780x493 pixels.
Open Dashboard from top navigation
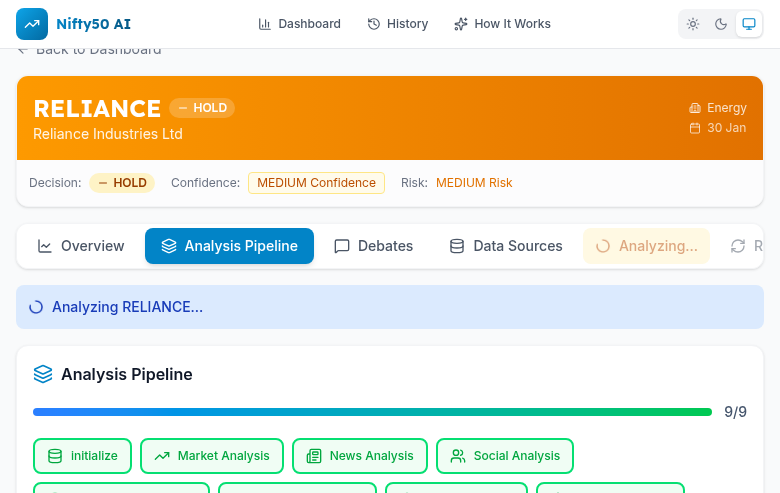coord(299,24)
